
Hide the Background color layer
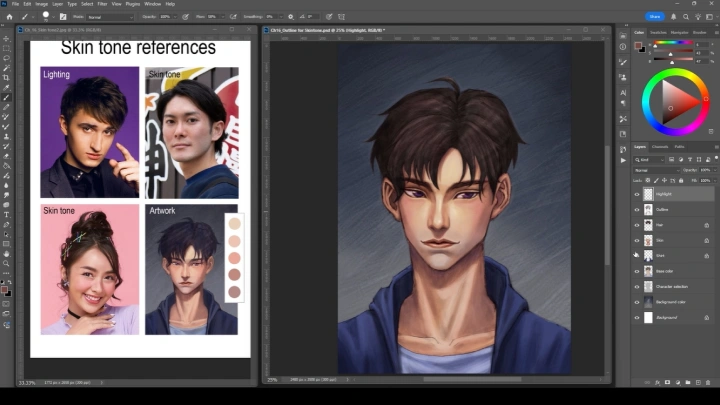pos(637,301)
